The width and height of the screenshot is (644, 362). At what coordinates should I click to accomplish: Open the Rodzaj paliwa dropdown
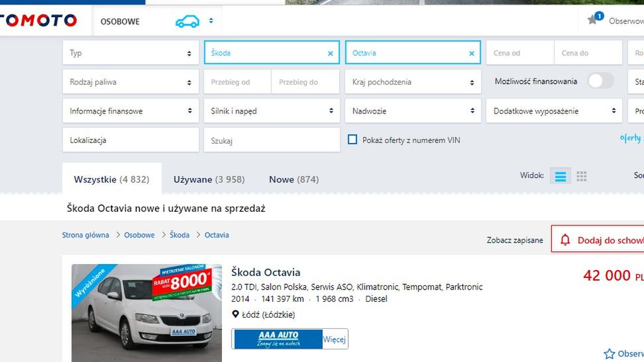pyautogui.click(x=131, y=81)
